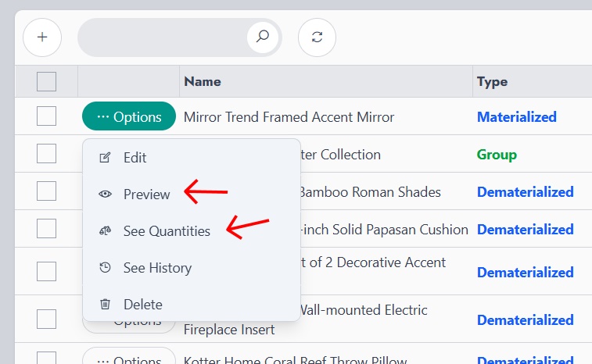Click the name cell ending in Collection

(x=340, y=155)
